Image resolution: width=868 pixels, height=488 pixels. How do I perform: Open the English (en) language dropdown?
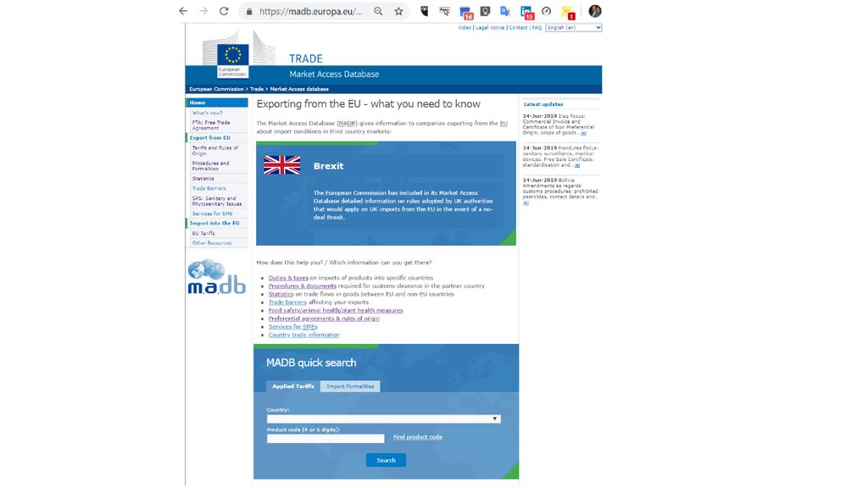(x=574, y=28)
